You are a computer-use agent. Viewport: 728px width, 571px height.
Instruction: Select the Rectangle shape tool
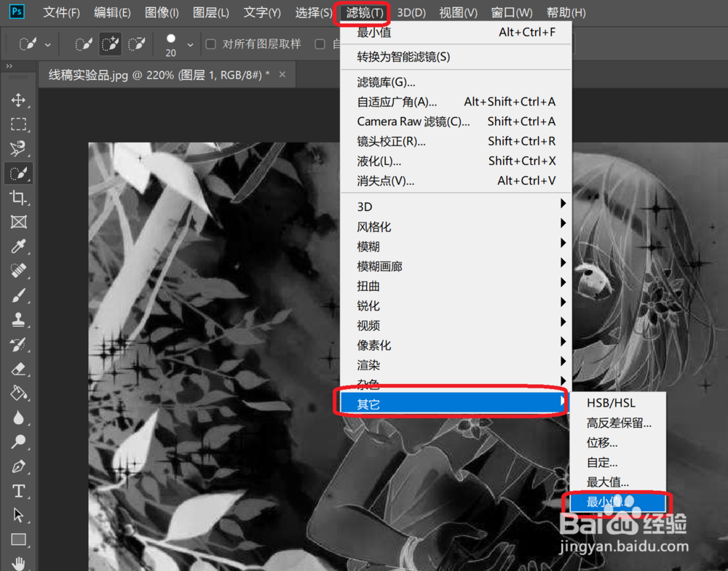(x=19, y=540)
